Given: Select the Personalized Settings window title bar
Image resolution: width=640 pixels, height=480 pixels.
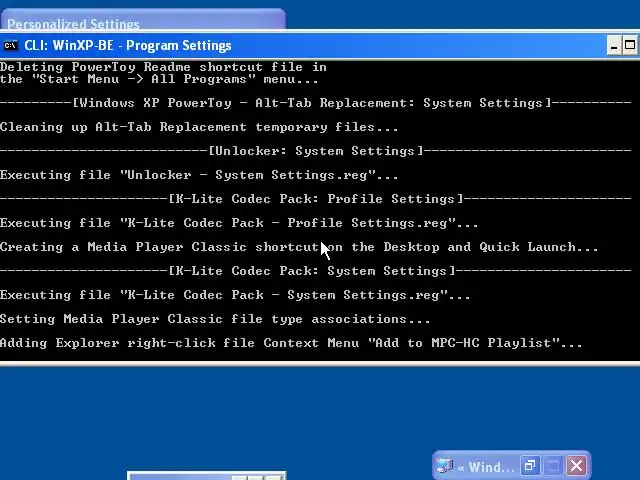Looking at the screenshot, I should point(143,19).
